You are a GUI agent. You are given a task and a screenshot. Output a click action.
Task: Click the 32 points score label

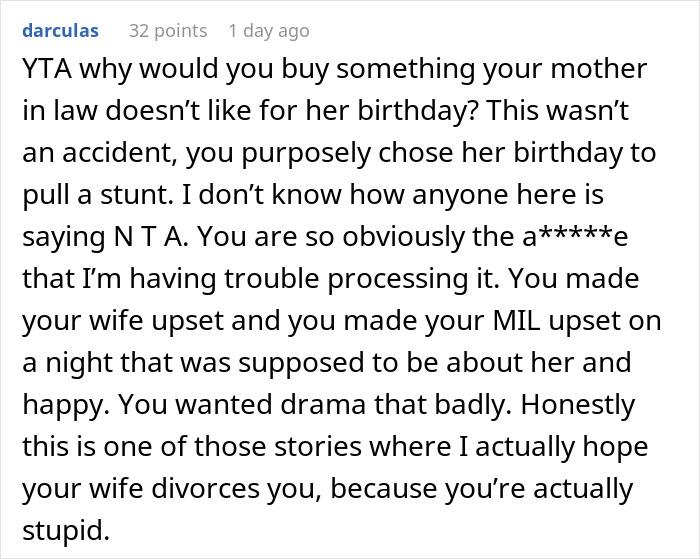[x=167, y=31]
